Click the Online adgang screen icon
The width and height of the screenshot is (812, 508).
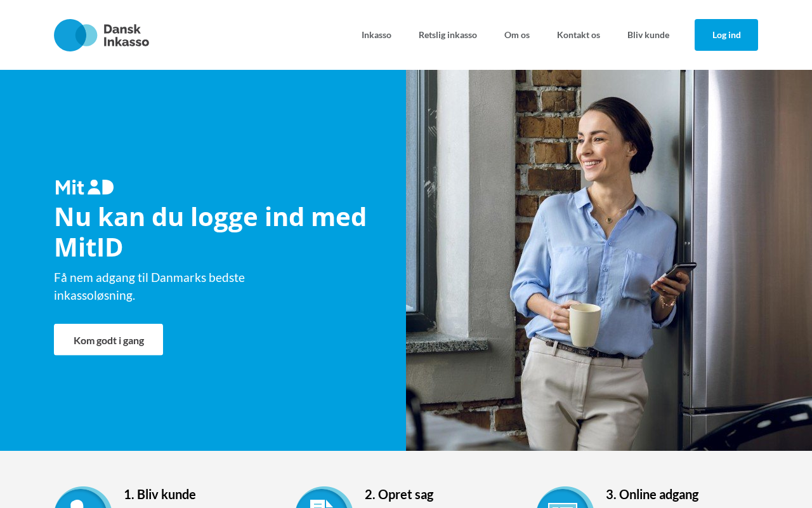tap(565, 497)
